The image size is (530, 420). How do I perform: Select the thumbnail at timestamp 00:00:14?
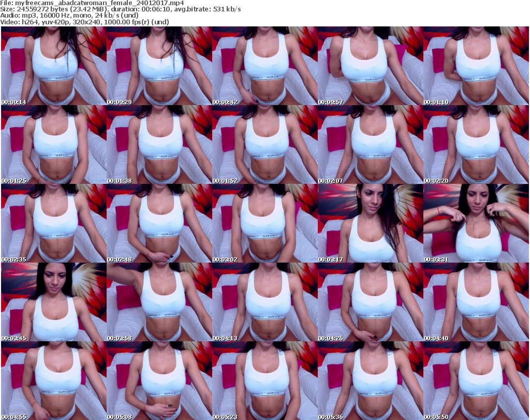tap(54, 66)
